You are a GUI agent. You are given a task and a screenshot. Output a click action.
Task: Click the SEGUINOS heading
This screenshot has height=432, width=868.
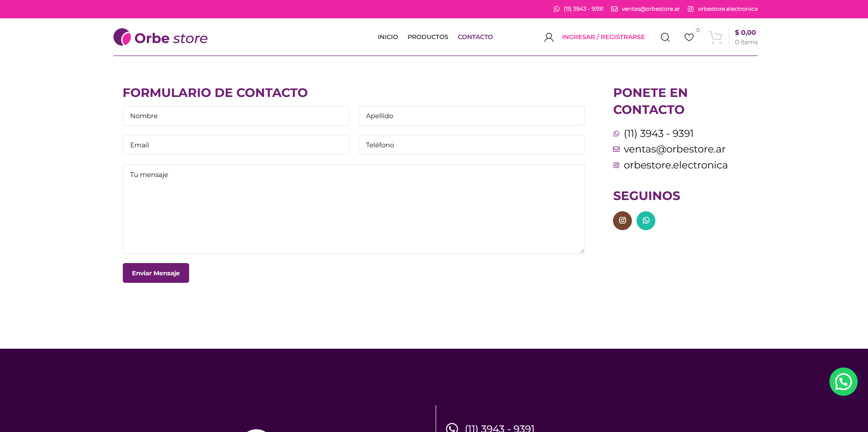646,196
